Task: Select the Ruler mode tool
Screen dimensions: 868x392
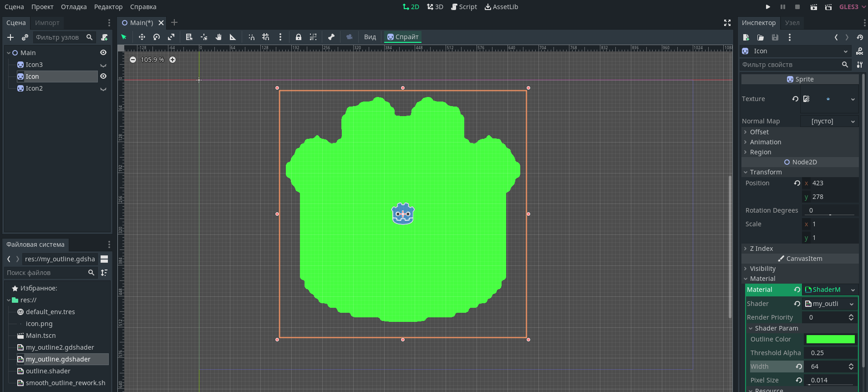Action: tap(233, 37)
